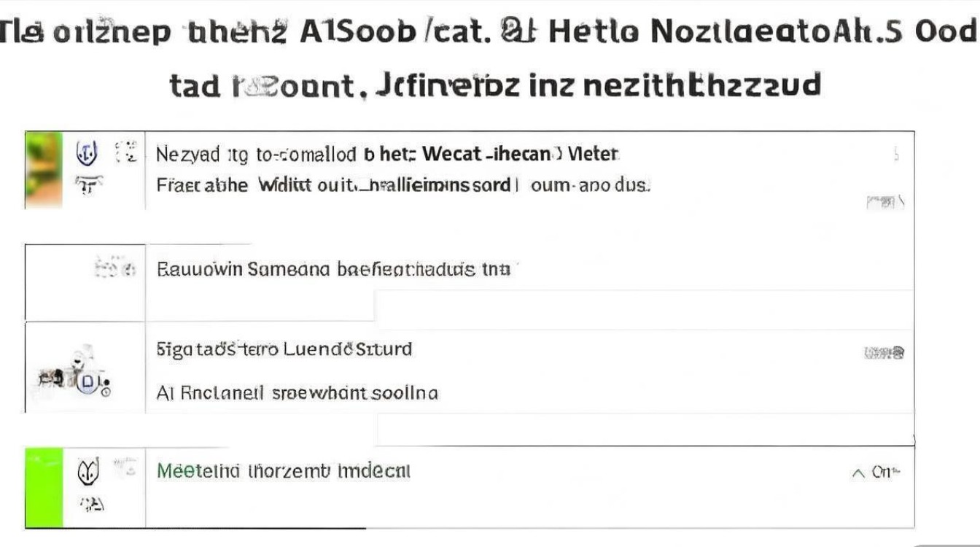Collapse the caret next to "On" in the last row
Viewport: 980px width, 547px height.
pos(858,473)
